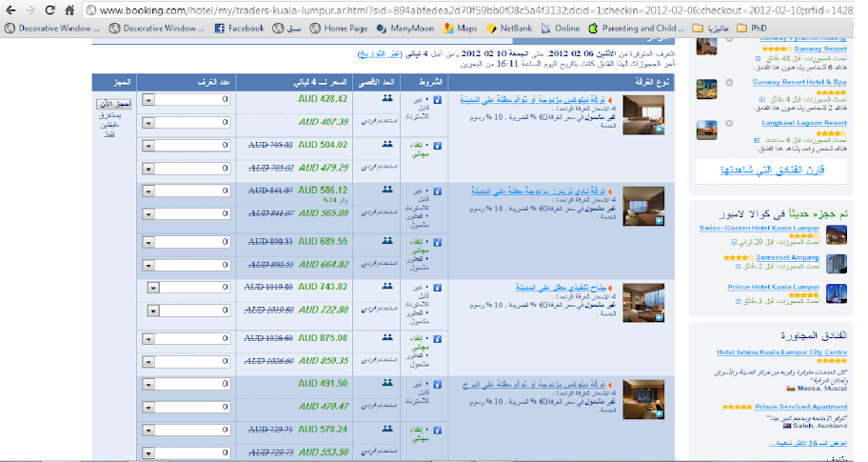Screen dimensions: 868x462
Task: Open the Hotel Istana Kuala Lumpur City Centre link
Action: [x=781, y=352]
